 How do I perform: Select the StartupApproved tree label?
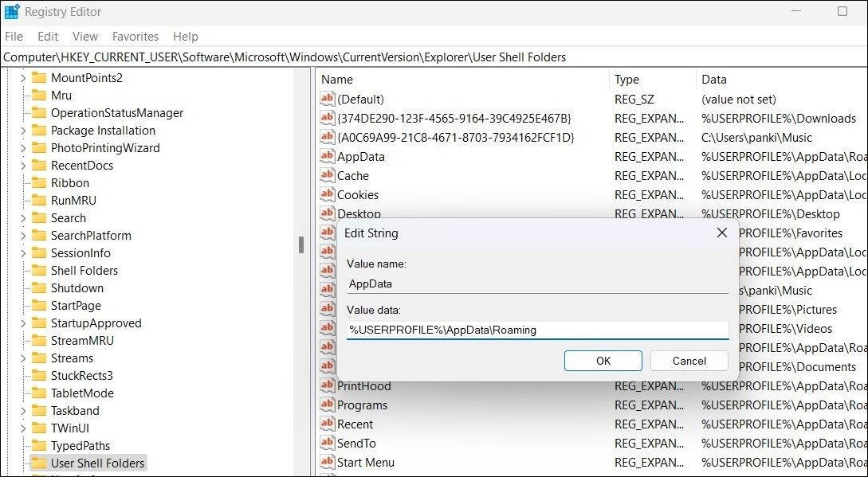pyautogui.click(x=96, y=323)
